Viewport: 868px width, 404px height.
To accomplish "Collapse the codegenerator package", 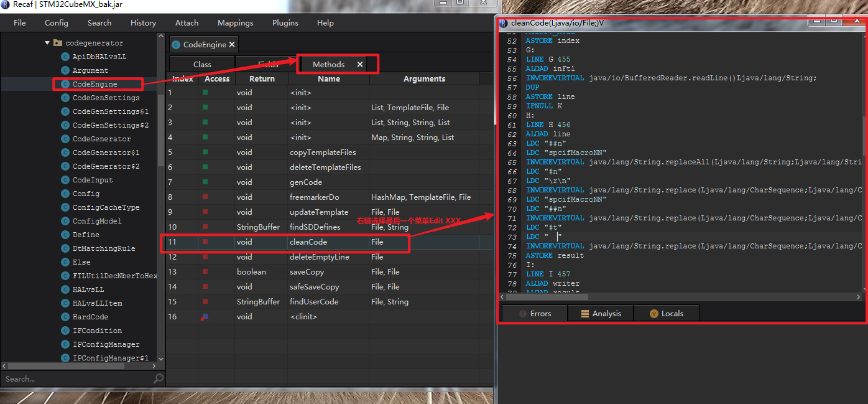I will 47,42.
